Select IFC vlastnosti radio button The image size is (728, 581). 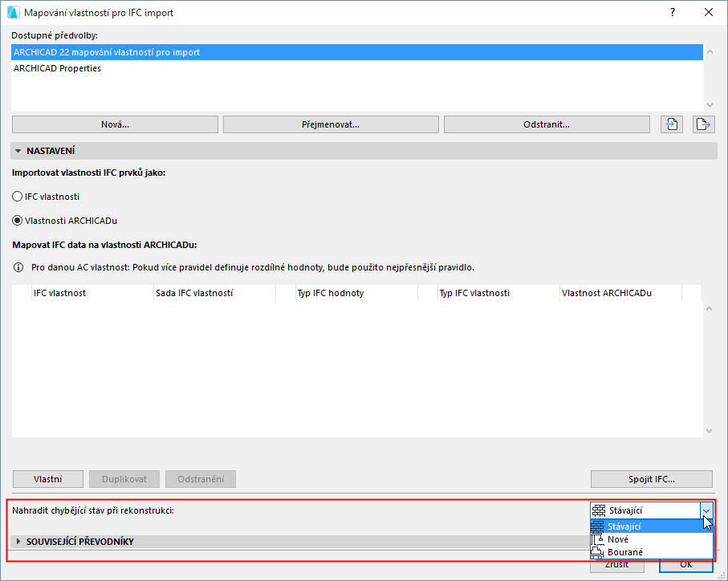coord(17,197)
